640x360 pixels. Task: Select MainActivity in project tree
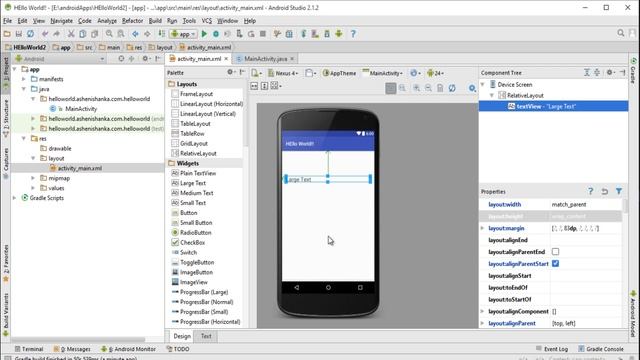click(81, 109)
